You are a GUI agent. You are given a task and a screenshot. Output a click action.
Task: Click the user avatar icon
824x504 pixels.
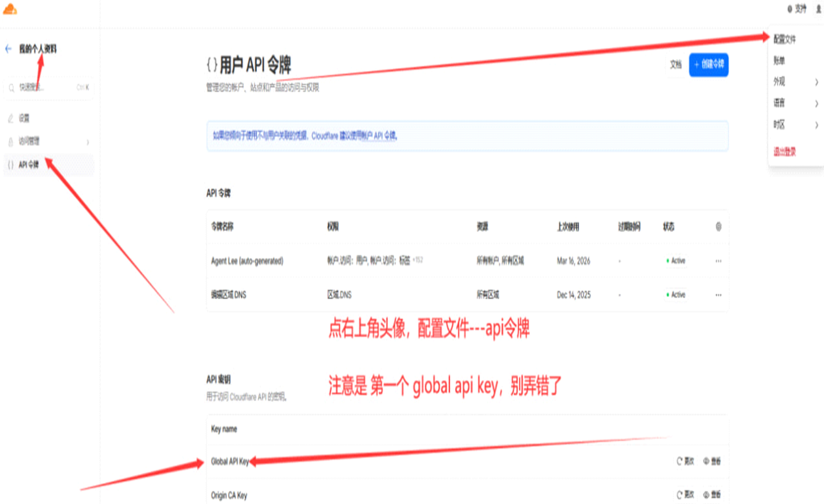click(818, 9)
